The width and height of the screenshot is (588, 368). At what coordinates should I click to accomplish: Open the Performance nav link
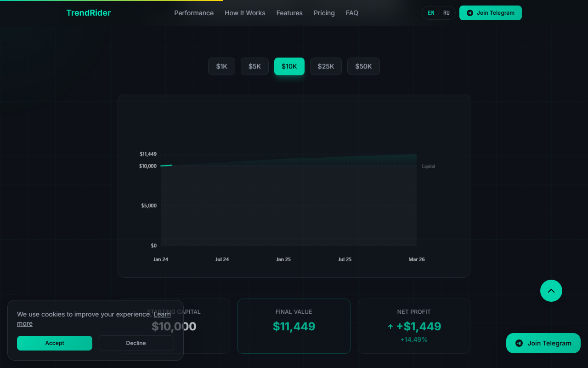pos(194,13)
